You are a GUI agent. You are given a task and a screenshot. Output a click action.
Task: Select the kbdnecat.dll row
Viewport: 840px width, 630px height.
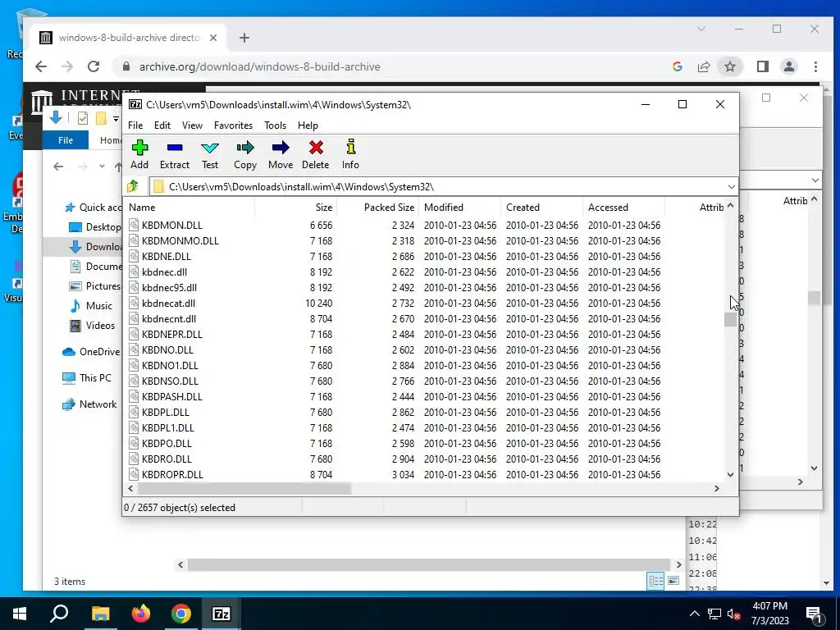(x=426, y=304)
